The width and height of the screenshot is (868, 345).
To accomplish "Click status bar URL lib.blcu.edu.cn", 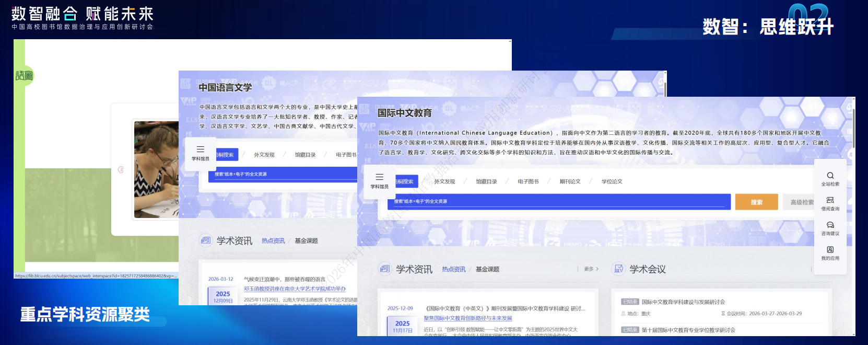I will (96, 275).
